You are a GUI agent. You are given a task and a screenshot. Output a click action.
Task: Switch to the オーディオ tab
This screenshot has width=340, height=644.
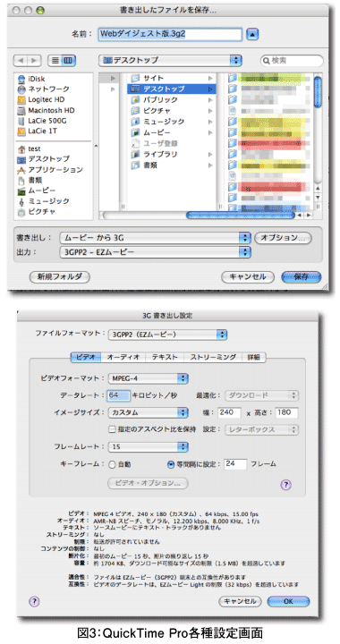(x=123, y=357)
